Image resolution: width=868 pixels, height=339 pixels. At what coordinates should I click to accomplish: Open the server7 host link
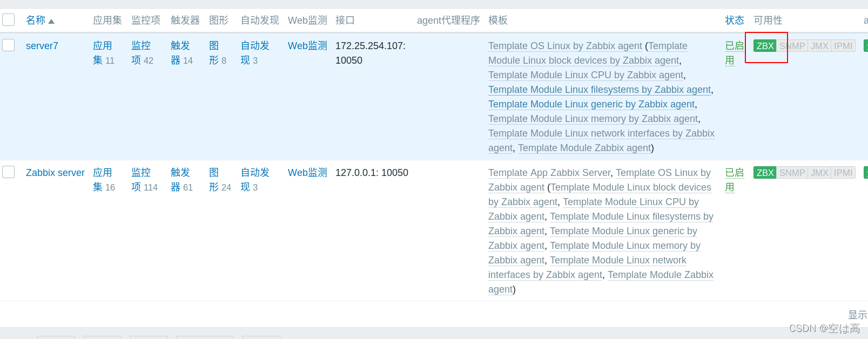(x=42, y=46)
